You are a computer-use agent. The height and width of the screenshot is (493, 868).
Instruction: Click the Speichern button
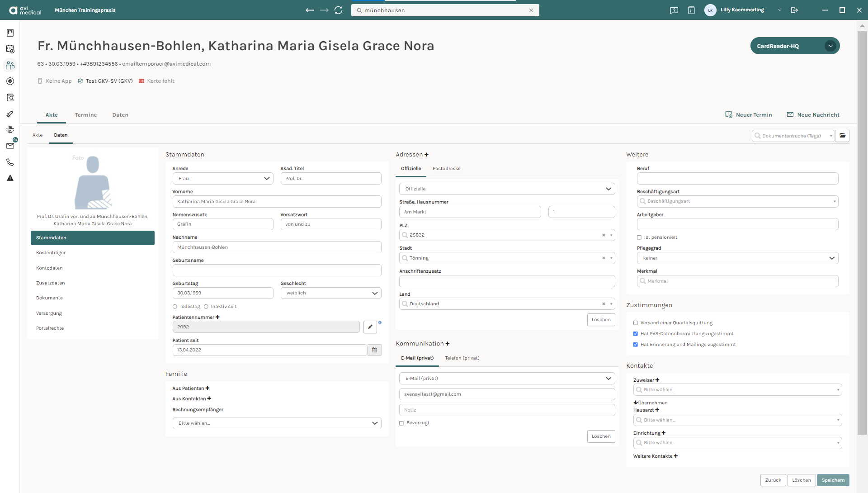pos(833,480)
